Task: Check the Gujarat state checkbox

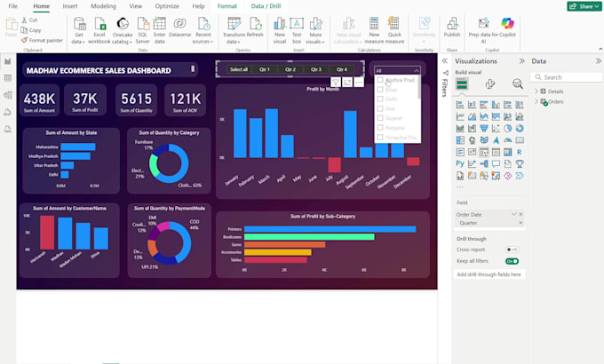Action: (x=380, y=118)
